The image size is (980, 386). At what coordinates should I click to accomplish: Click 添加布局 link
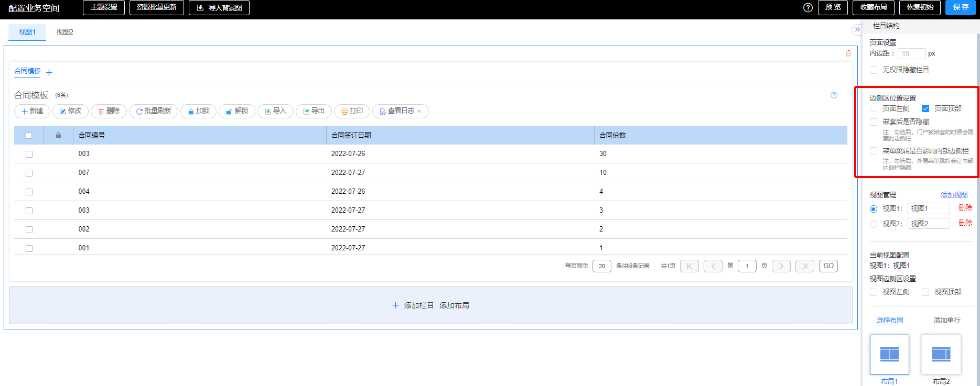tap(454, 305)
